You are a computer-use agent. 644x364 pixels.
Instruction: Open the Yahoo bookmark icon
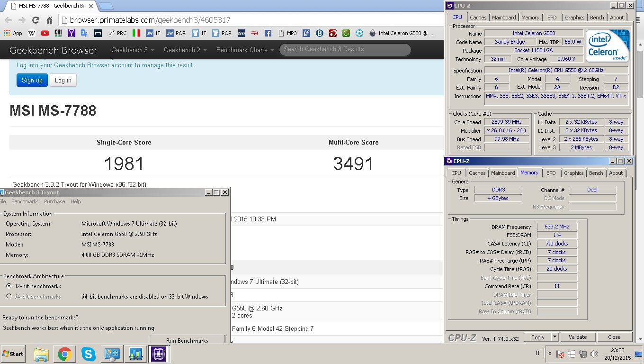click(72, 33)
